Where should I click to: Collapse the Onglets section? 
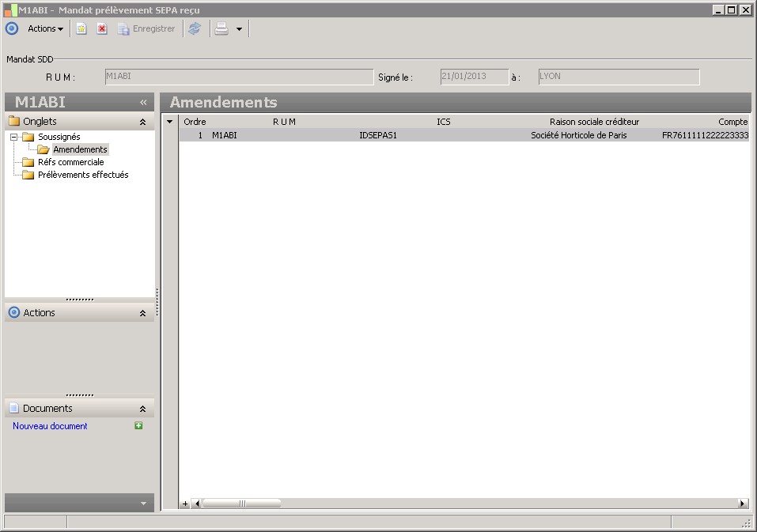[x=143, y=122]
